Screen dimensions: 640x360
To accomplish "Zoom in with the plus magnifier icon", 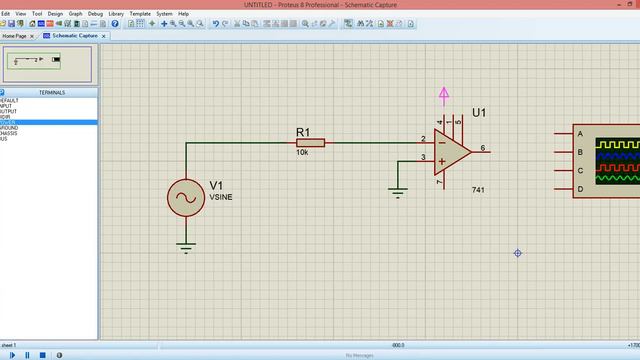I will (173, 24).
